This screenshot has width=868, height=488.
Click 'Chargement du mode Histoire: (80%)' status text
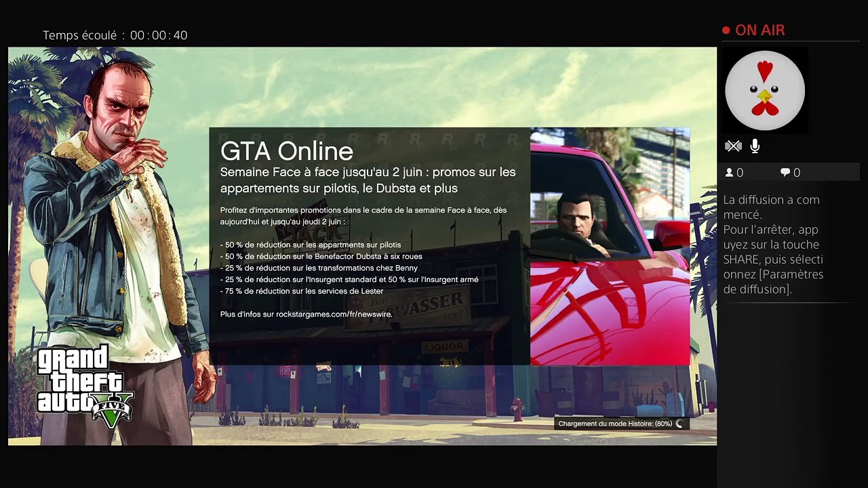(615, 424)
